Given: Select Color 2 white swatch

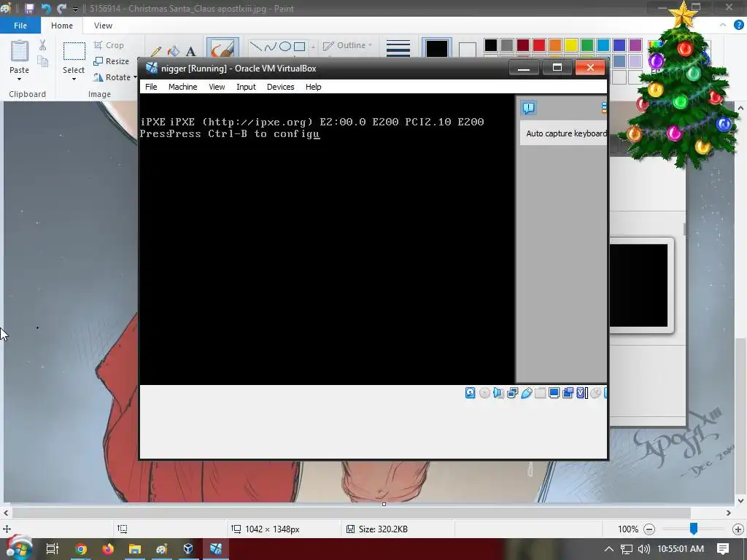Looking at the screenshot, I should [x=467, y=49].
